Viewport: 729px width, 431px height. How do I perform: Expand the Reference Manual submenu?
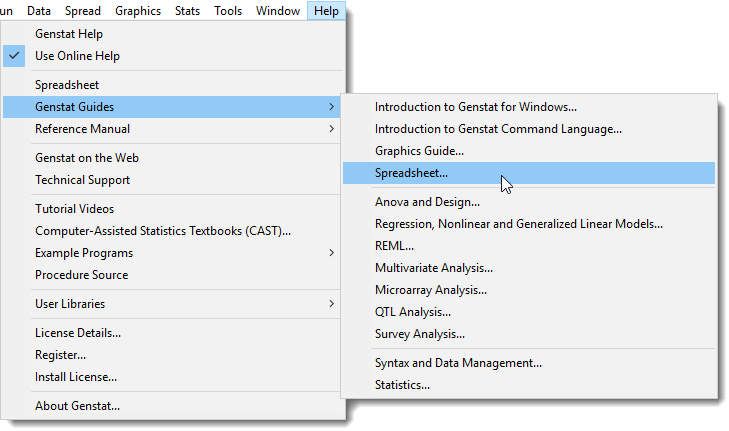[x=174, y=129]
